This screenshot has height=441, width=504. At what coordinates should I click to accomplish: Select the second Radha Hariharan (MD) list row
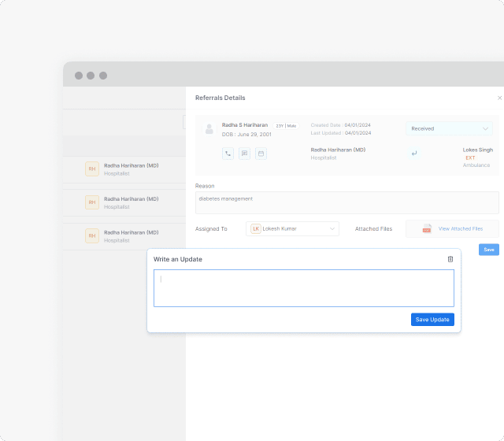pyautogui.click(x=131, y=202)
